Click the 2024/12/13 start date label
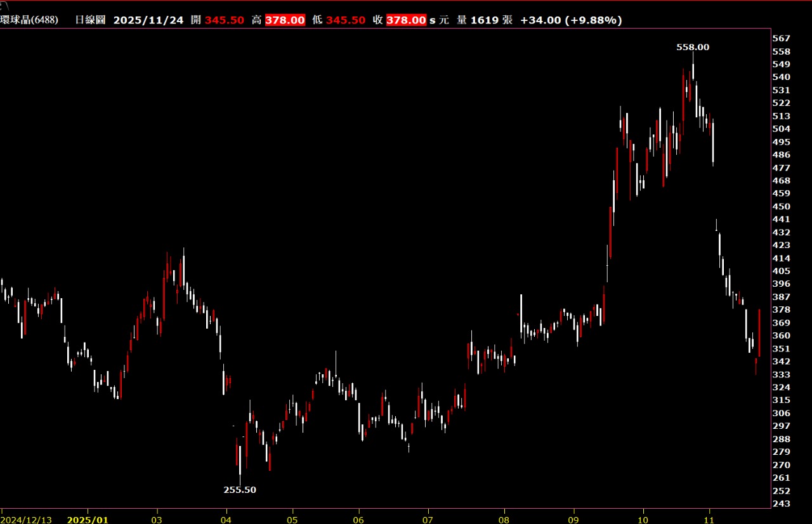812x524 pixels. click(27, 520)
